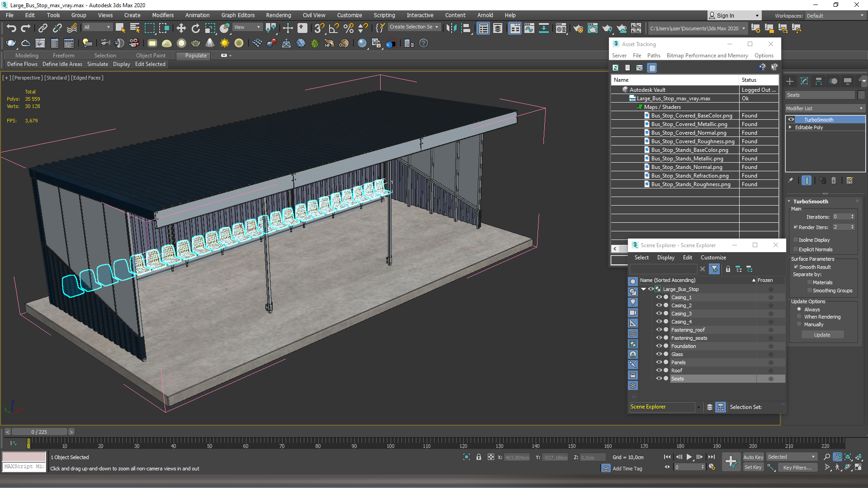868x488 pixels.
Task: Select the When Rendering update option
Action: [799, 317]
